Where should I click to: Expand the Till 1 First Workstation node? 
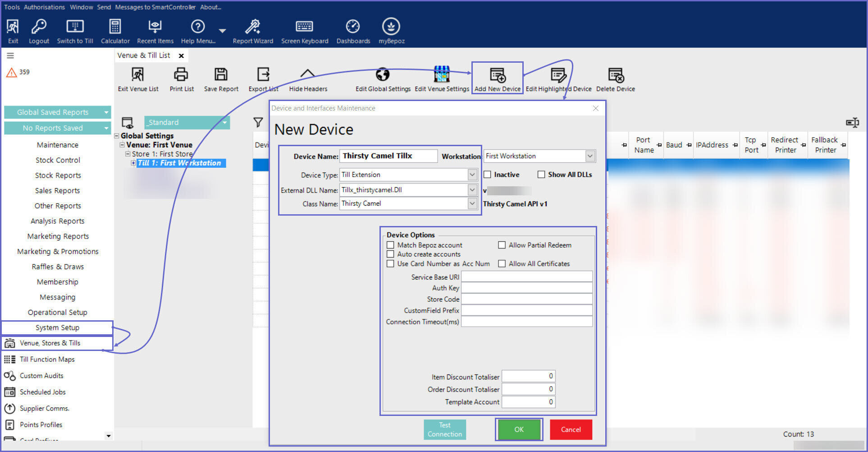tap(133, 163)
